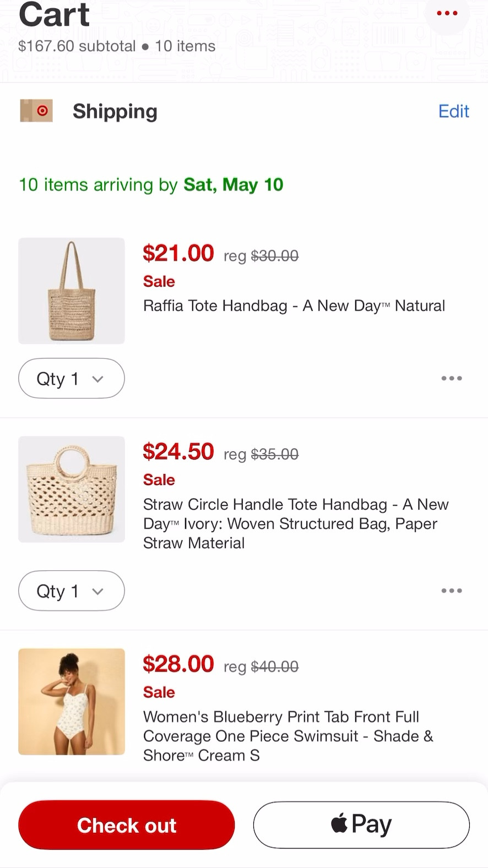Click the chevron on the first Qty control
Image resolution: width=488 pixels, height=868 pixels.
[x=98, y=379]
